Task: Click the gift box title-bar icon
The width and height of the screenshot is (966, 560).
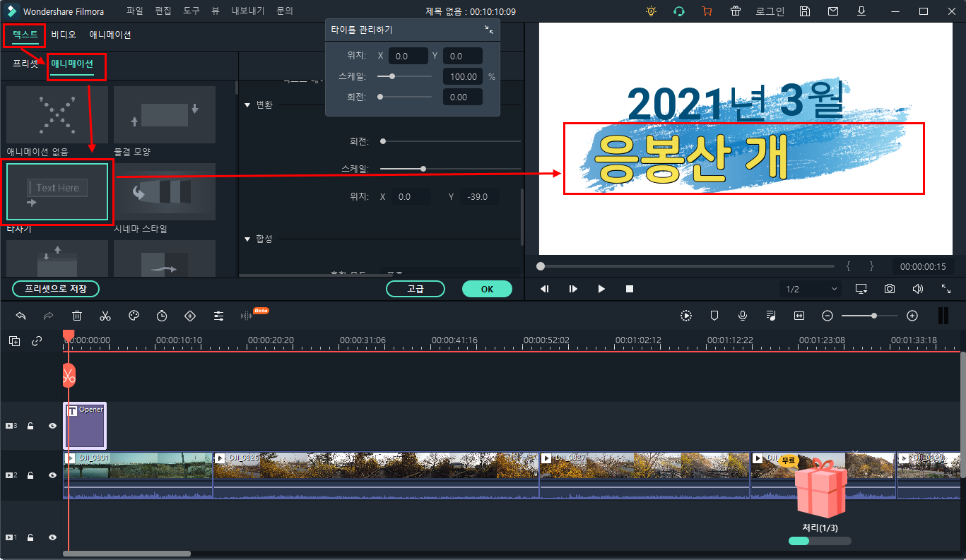Action: [736, 11]
